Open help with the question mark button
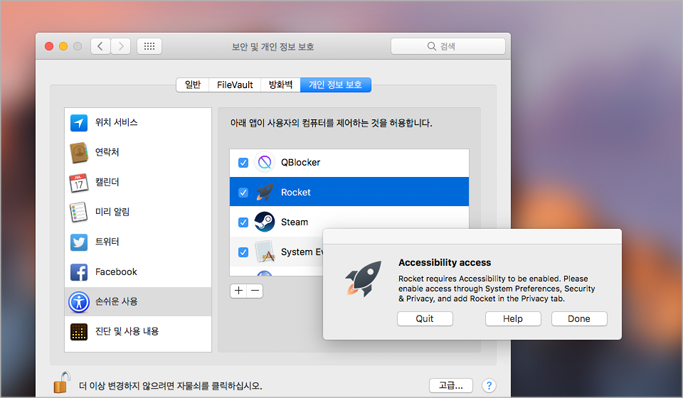This screenshot has height=398, width=683. coord(489,385)
